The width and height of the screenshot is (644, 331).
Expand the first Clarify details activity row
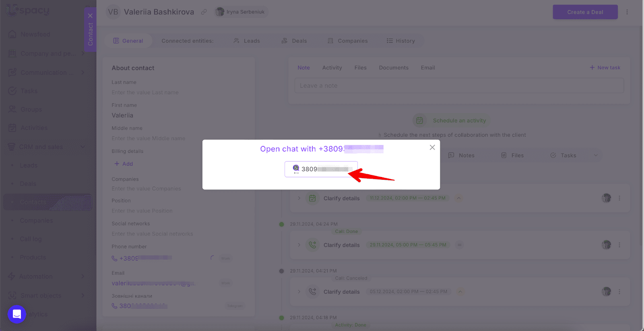pos(299,198)
